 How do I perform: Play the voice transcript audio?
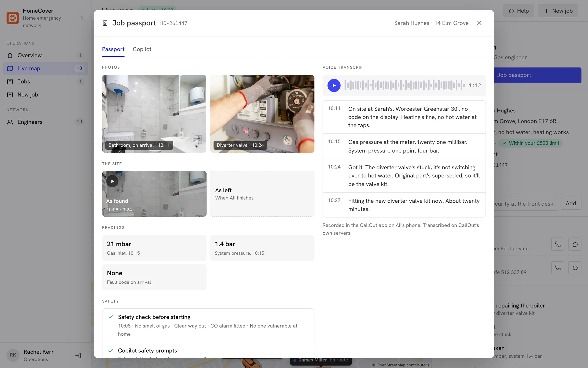(334, 85)
